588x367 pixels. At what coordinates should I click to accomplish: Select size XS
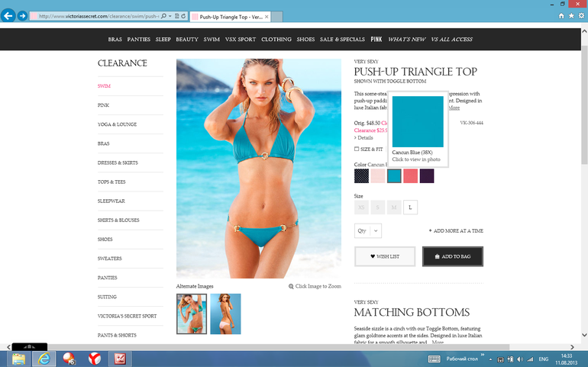click(361, 208)
